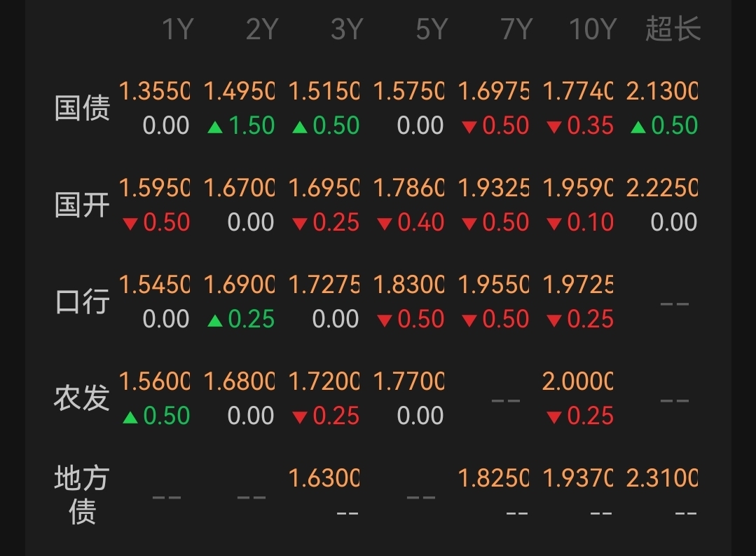Click 国债 超长 yield 2.1300
The width and height of the screenshot is (756, 556).
click(x=662, y=91)
